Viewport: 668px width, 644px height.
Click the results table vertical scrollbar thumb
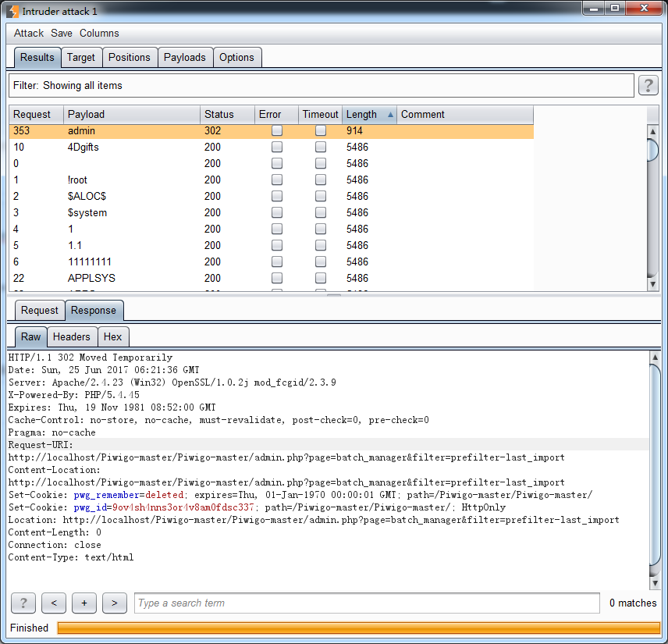(652, 150)
